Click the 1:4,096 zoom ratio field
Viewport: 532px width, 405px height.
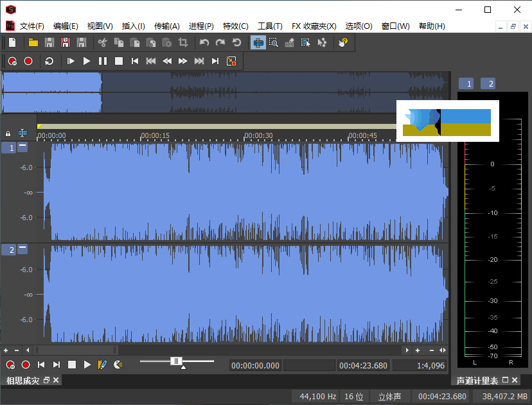420,365
